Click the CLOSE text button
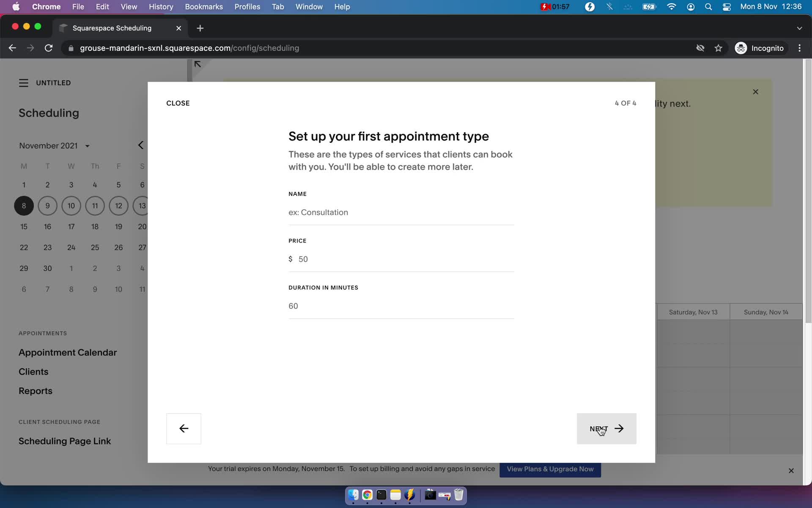The height and width of the screenshot is (508, 812). tap(178, 103)
